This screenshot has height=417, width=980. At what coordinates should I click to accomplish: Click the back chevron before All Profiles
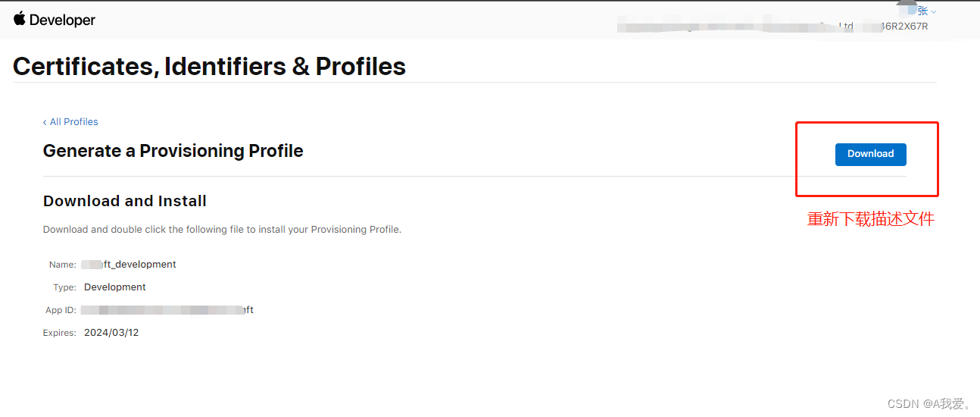45,122
